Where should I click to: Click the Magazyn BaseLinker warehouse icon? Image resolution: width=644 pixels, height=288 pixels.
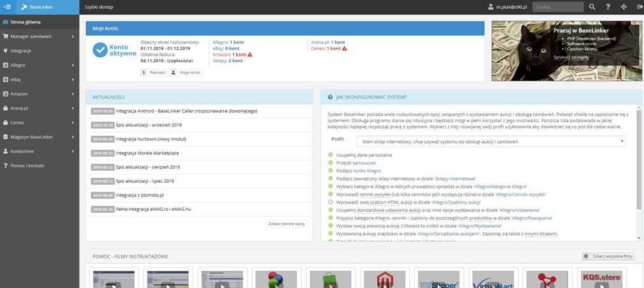pyautogui.click(x=5, y=137)
